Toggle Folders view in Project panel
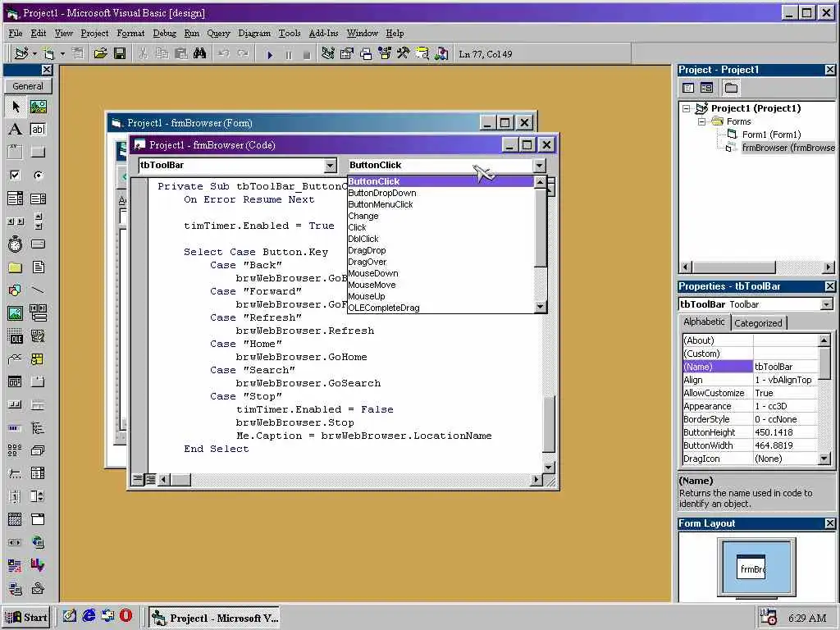 click(731, 88)
